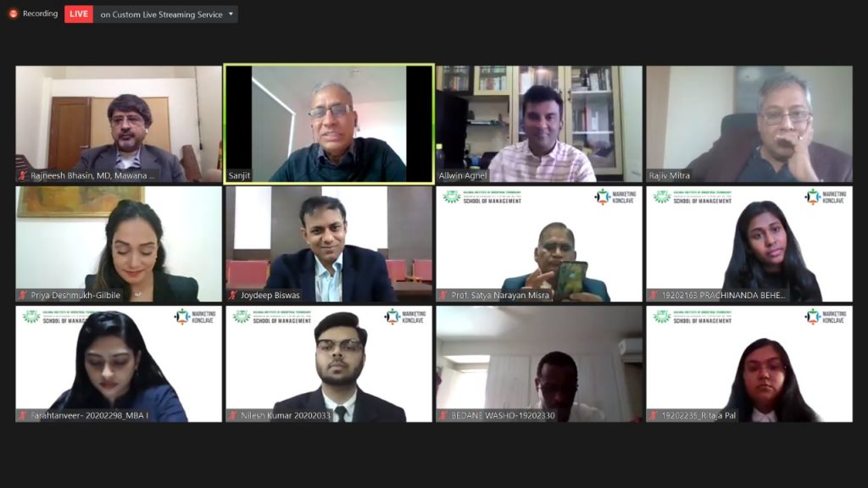Click Ritaja Pal's muted microphone icon
The image size is (868, 488).
[654, 415]
